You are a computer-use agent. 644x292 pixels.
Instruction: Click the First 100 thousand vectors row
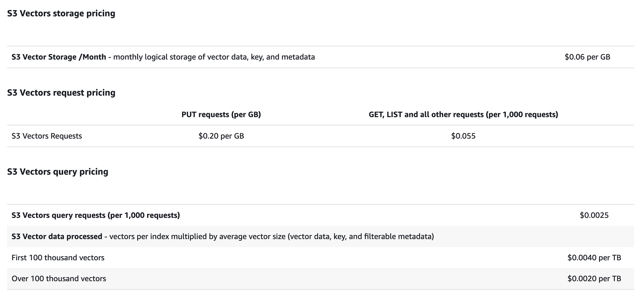coord(320,257)
